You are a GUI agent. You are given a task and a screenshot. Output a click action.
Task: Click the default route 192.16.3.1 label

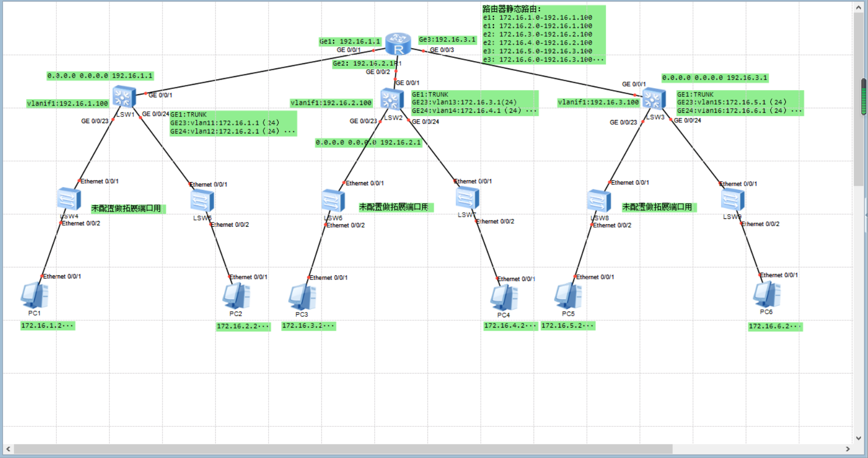click(714, 78)
